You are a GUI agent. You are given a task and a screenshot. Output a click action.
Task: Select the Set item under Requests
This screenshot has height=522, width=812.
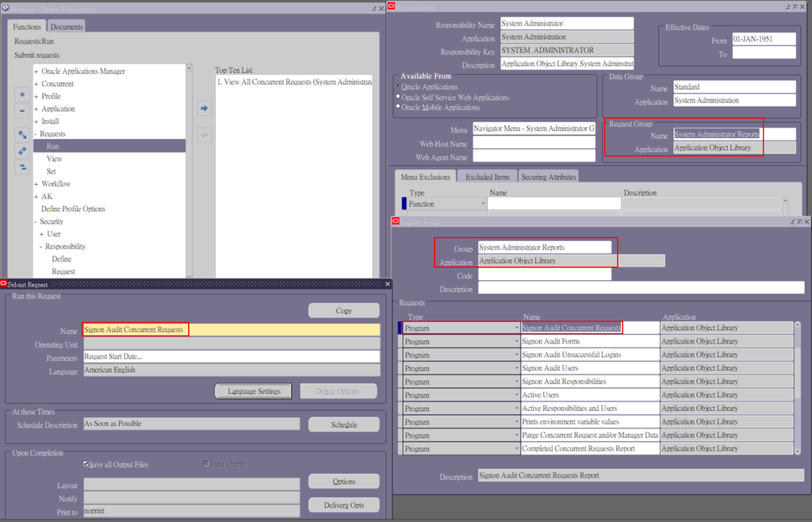51,171
